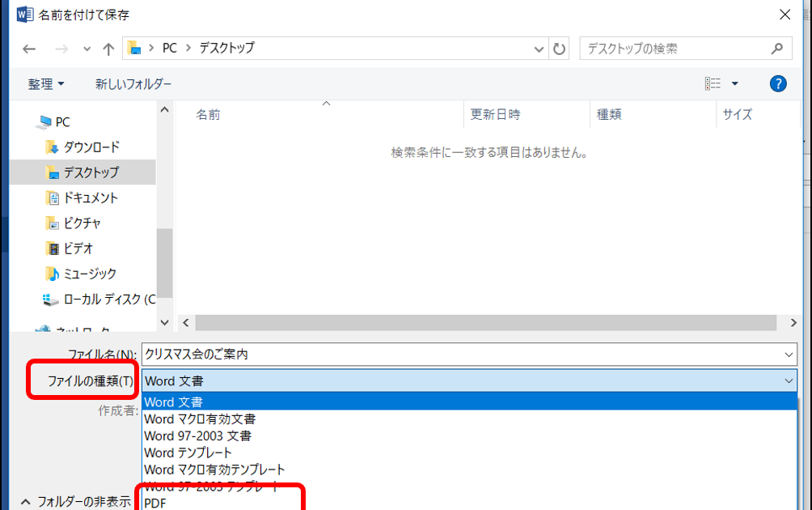Click horizontal scrollbar right arrow
Image resolution: width=812 pixels, height=510 pixels.
[x=793, y=322]
